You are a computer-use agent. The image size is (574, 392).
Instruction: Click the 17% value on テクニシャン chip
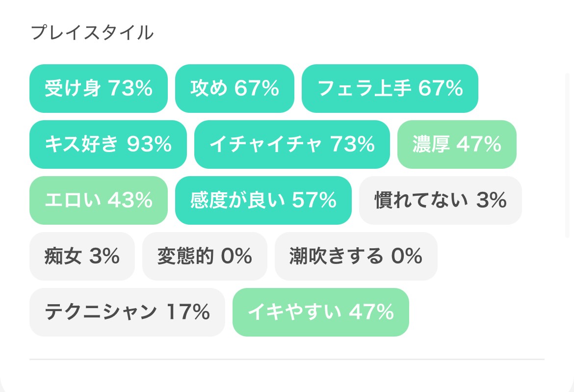tap(188, 312)
